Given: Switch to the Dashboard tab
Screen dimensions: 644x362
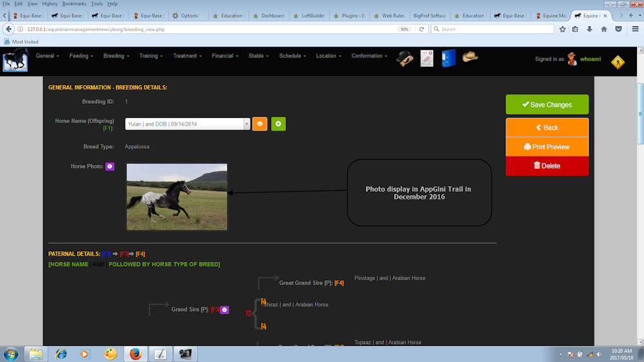Looking at the screenshot, I should (x=269, y=15).
